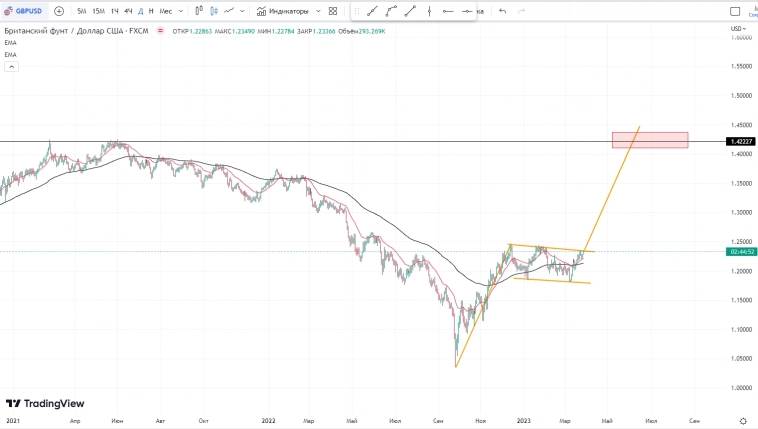The image size is (758, 429).
Task: Select the daily Д timeframe
Action: pos(140,11)
